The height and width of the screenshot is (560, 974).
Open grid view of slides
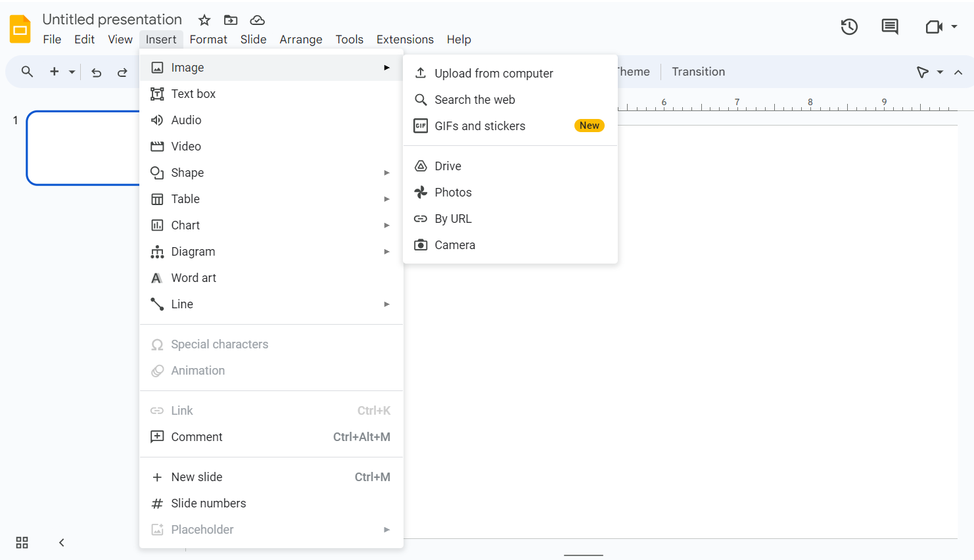click(22, 542)
